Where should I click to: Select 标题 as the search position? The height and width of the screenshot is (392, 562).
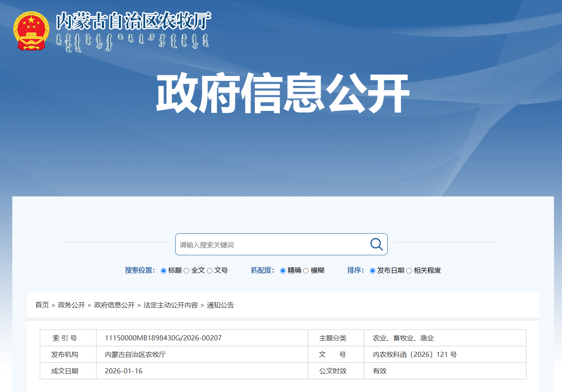point(164,271)
